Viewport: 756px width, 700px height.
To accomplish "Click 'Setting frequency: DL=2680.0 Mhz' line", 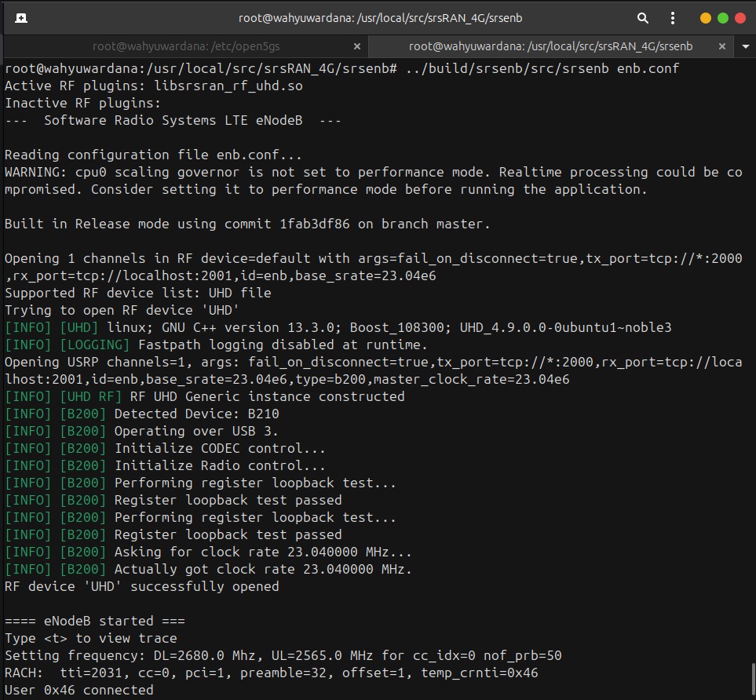I will [283, 655].
